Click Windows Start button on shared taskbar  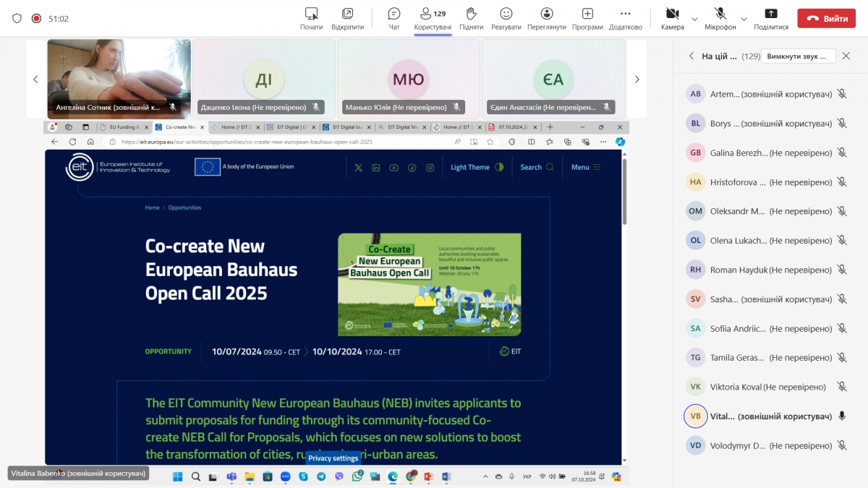178,476
